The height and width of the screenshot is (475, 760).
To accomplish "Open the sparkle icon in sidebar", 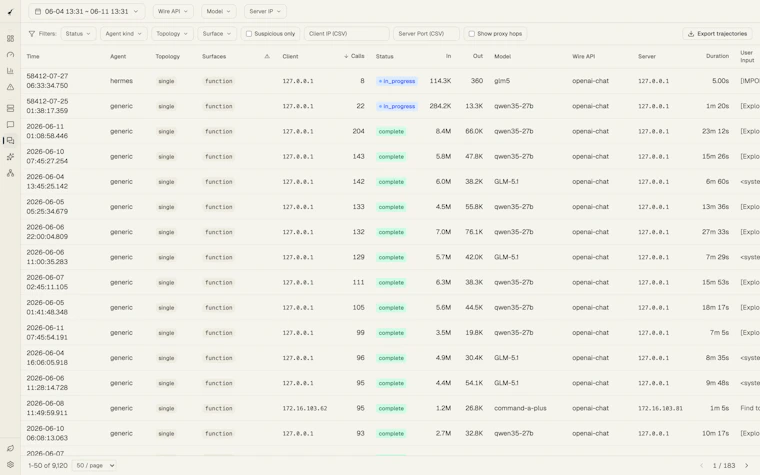I will 10,157.
